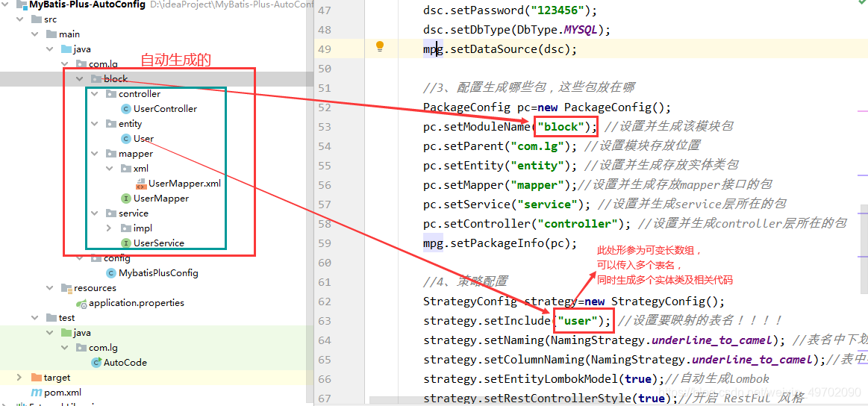Select the UserMapper interface icon

pos(125,199)
